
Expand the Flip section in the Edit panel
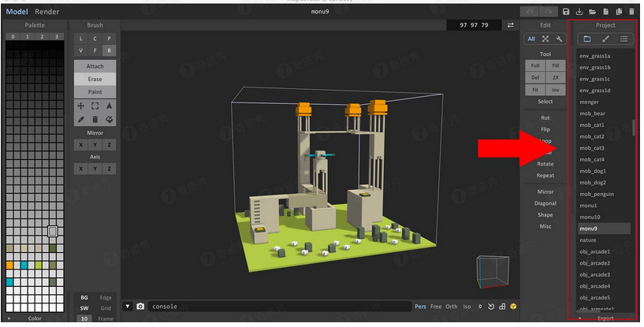545,129
